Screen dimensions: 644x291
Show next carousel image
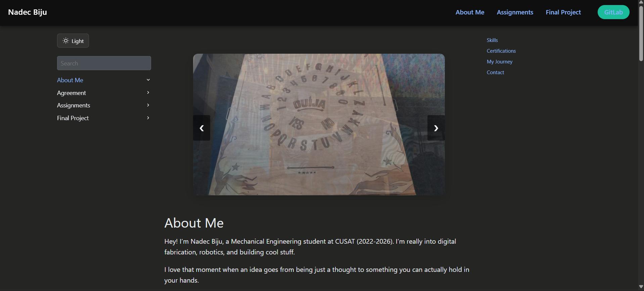click(436, 128)
